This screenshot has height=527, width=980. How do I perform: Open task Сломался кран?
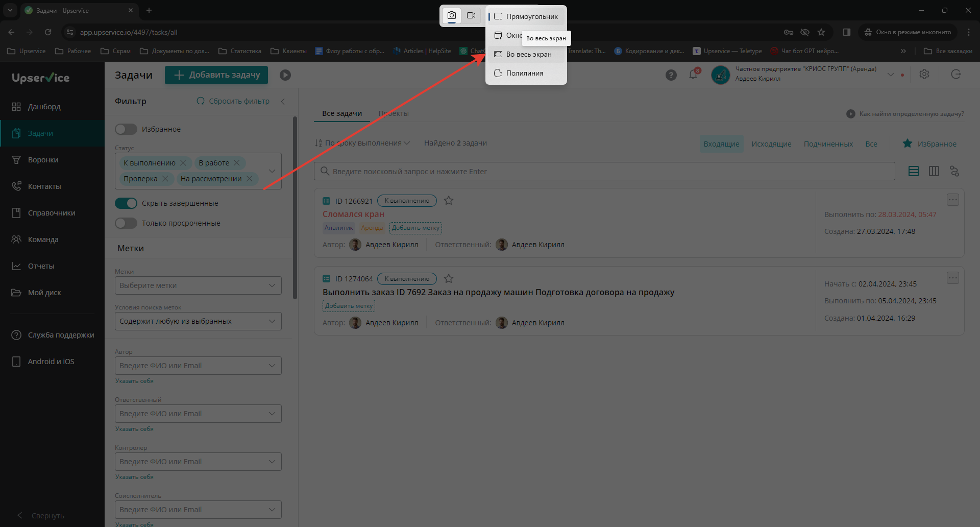(353, 214)
